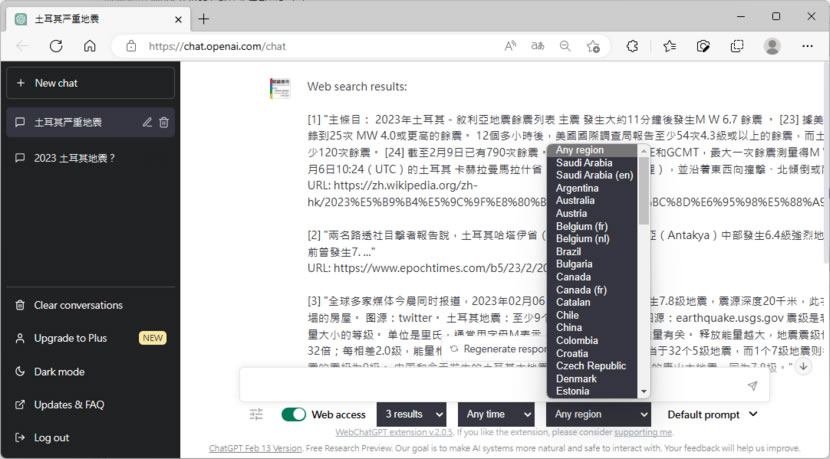This screenshot has width=830, height=459.
Task: Collapse the Any region dropdown
Action: (599, 414)
